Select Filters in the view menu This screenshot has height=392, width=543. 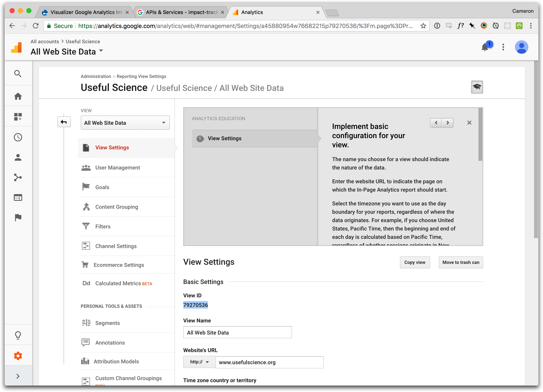[103, 227]
